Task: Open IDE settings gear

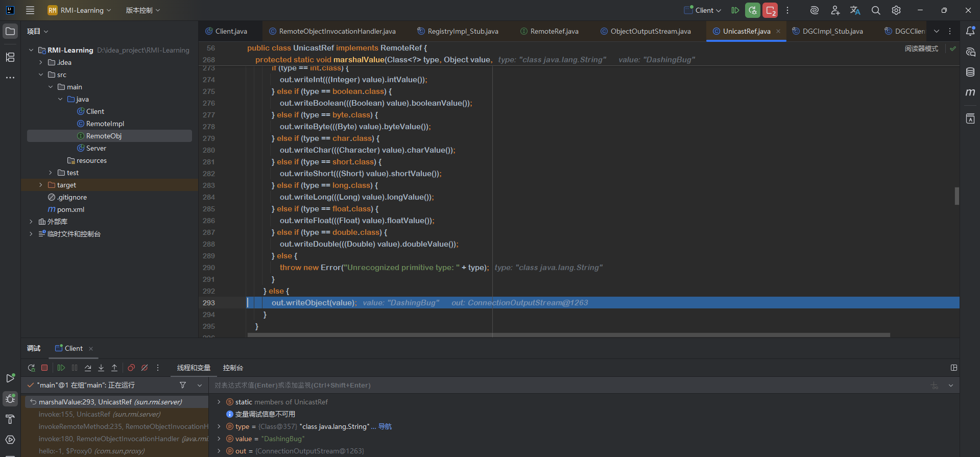Action: [896, 10]
